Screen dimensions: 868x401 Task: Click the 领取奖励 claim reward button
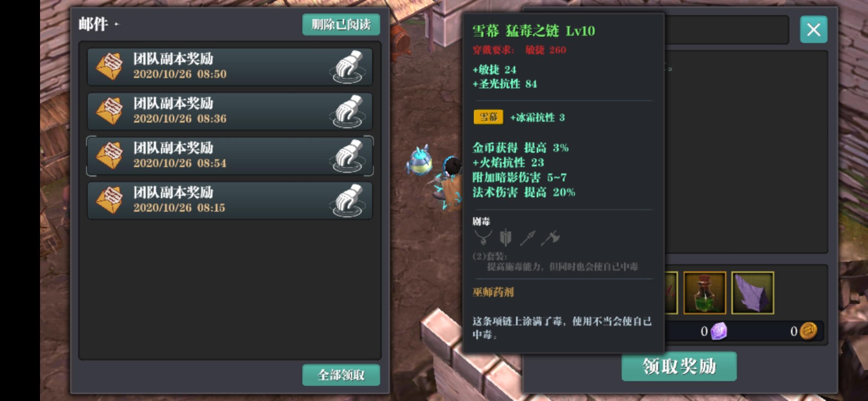coord(679,367)
